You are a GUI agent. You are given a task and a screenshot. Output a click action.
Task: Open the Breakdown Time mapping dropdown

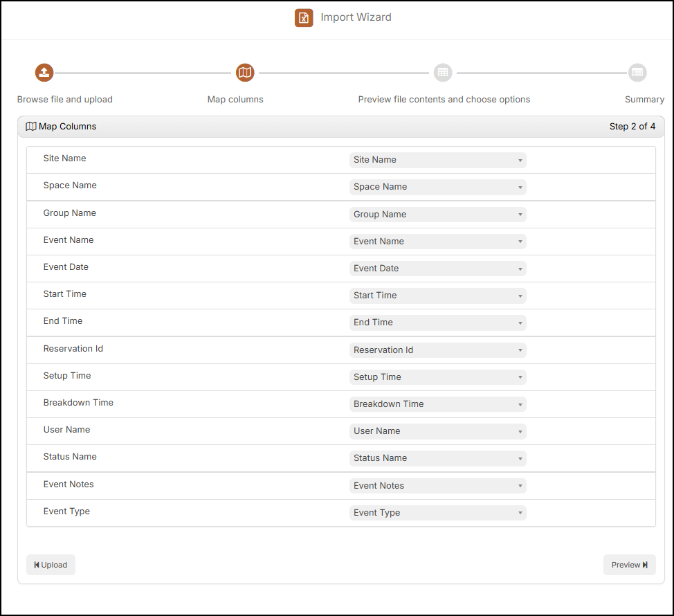tap(437, 404)
